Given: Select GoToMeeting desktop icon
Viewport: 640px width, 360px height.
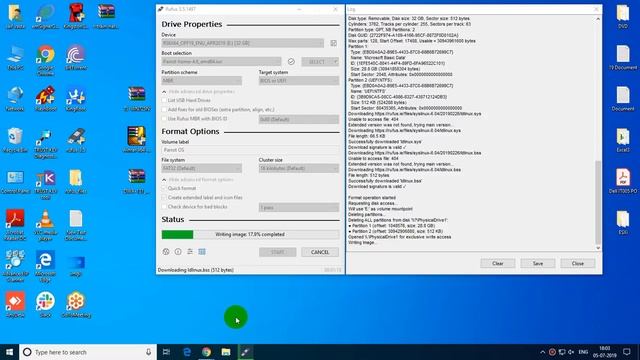Looking at the screenshot, I should tap(76, 304).
